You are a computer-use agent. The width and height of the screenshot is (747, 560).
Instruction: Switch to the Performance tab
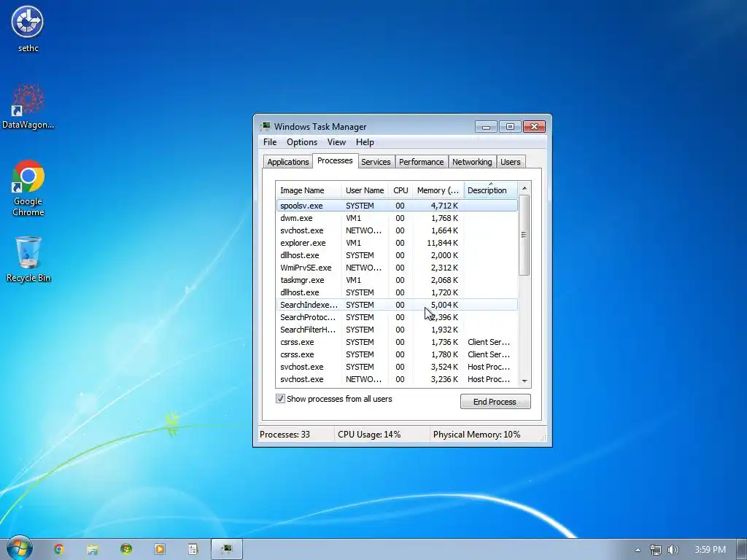pos(421,162)
